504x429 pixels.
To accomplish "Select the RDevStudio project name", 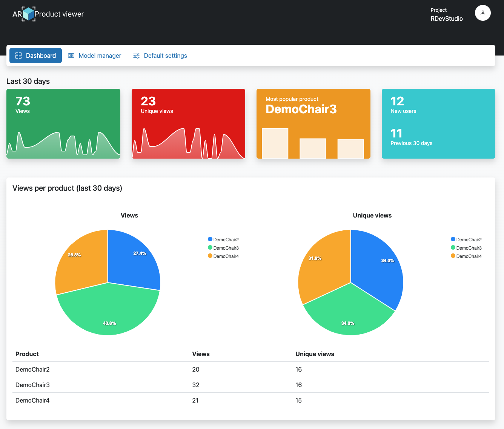I will (447, 19).
